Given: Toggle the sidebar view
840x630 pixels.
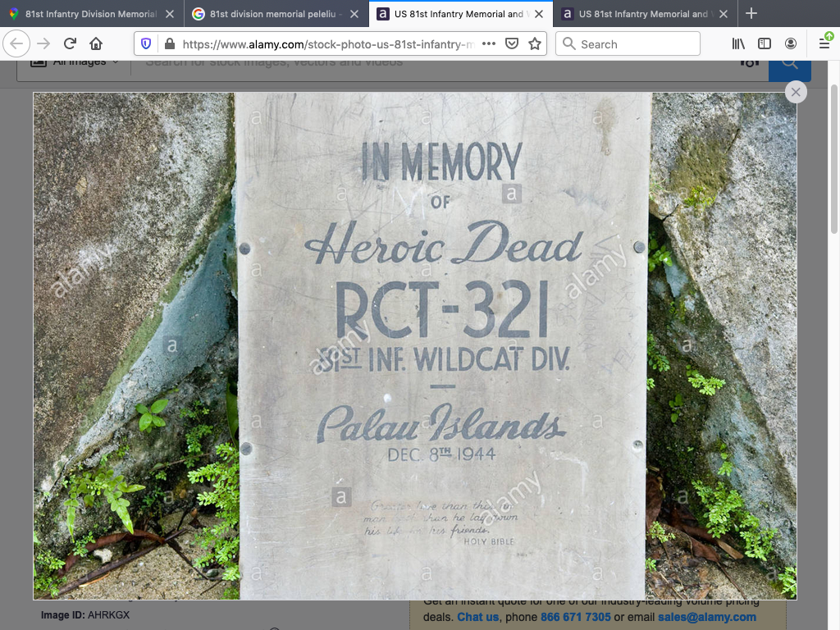Looking at the screenshot, I should [x=765, y=44].
